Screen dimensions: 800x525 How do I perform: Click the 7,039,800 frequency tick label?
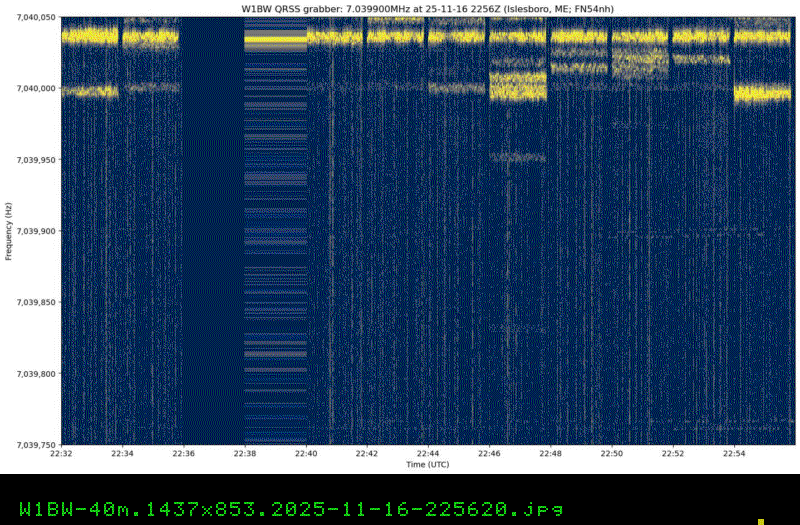tap(36, 373)
